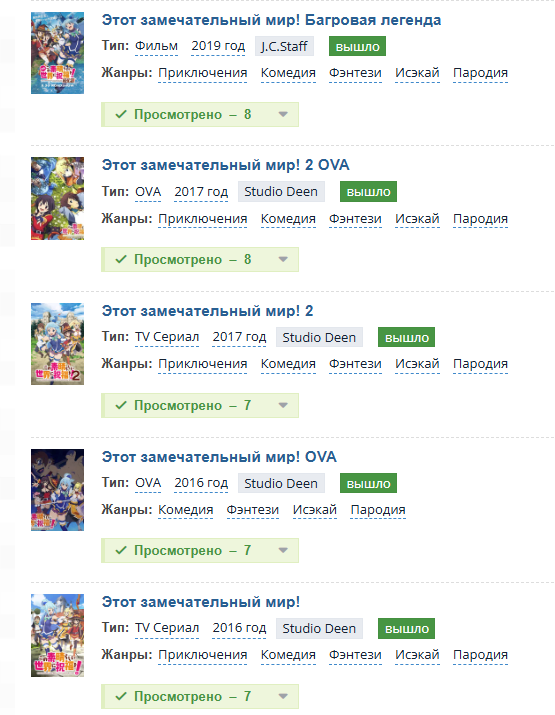Image resolution: width=555 pixels, height=715 pixels.
Task: Click вышло status badge on 2016 TV series
Action: click(406, 629)
